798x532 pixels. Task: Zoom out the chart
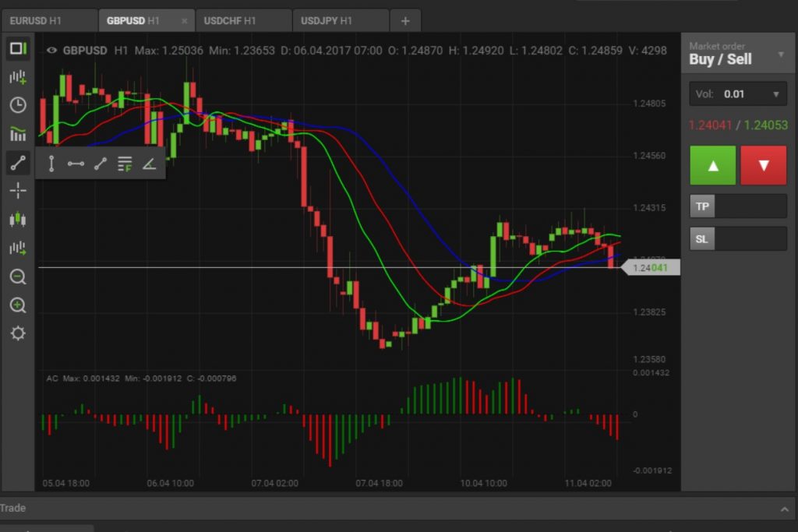18,277
